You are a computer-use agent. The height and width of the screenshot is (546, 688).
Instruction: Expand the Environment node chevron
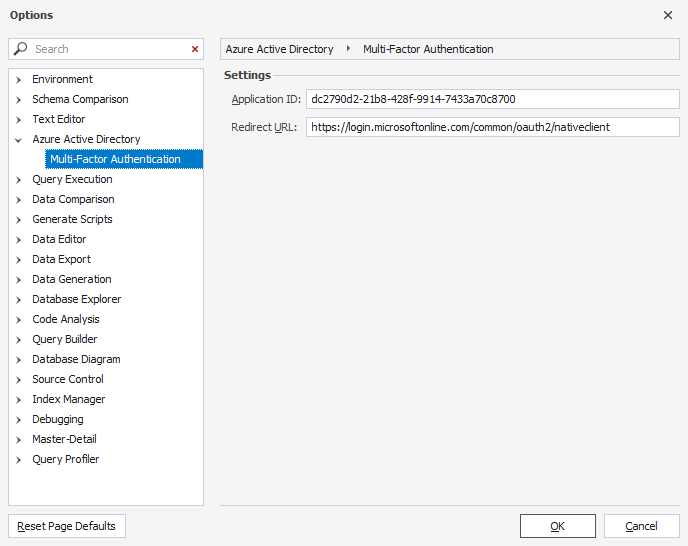pos(18,80)
